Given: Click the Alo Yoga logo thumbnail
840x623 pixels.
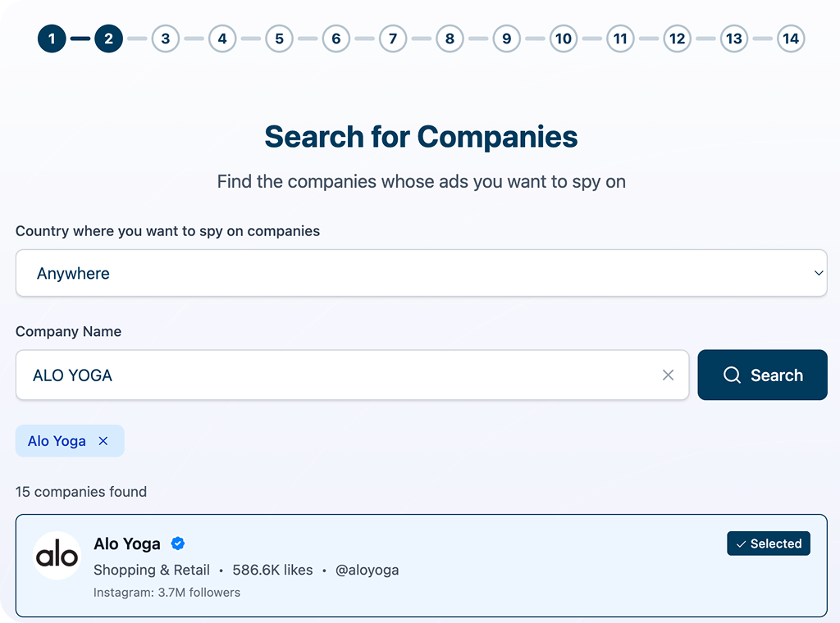Looking at the screenshot, I should [57, 556].
